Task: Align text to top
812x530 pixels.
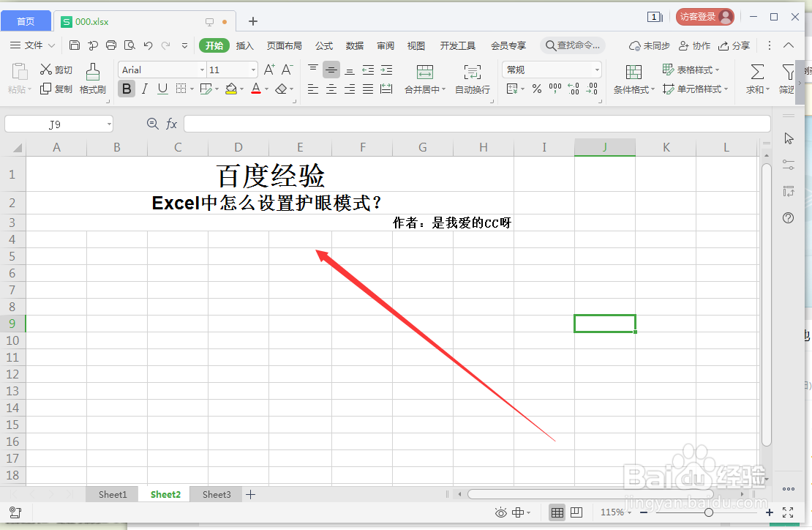Action: click(313, 70)
